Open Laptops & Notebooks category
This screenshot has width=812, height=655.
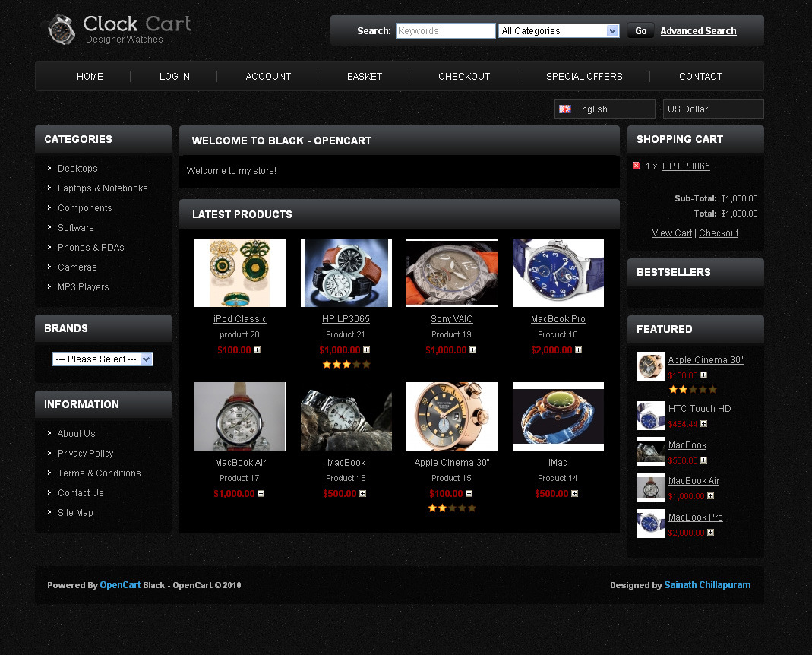click(103, 188)
